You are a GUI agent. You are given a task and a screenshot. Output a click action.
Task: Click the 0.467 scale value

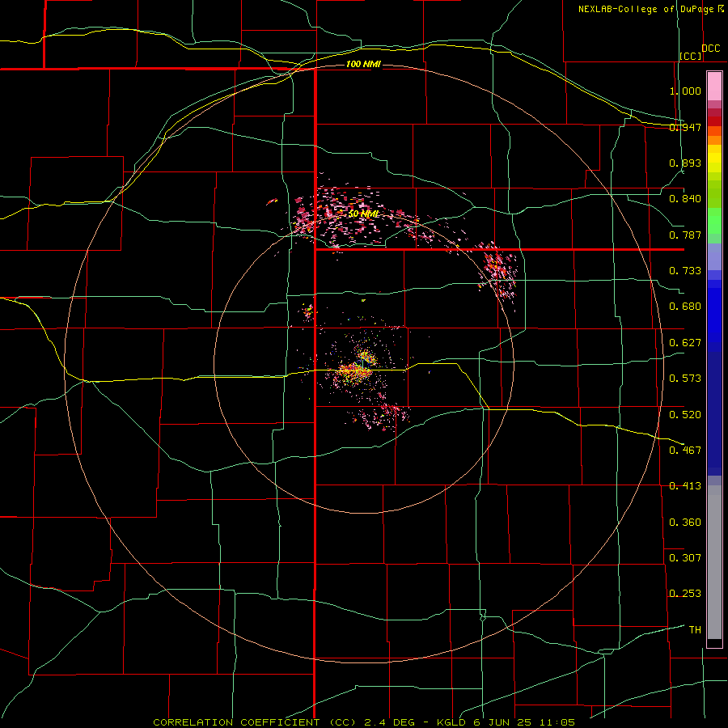click(x=685, y=451)
